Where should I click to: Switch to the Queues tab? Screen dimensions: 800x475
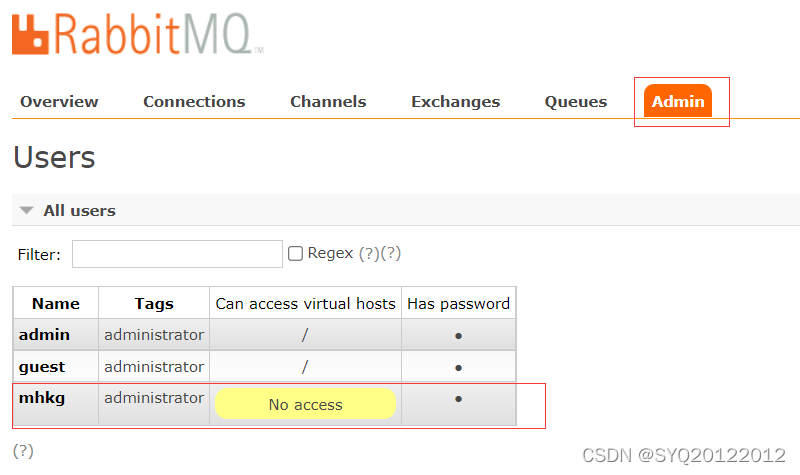click(x=576, y=101)
